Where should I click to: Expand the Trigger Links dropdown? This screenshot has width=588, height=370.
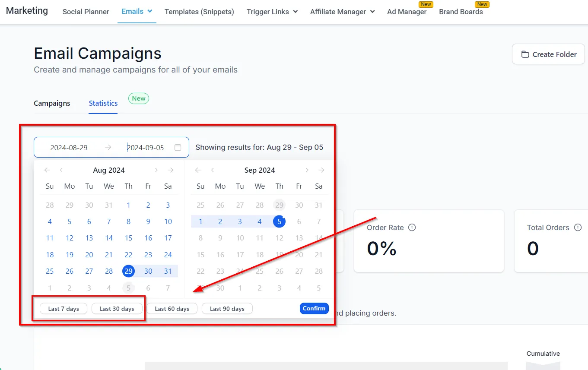click(x=296, y=12)
